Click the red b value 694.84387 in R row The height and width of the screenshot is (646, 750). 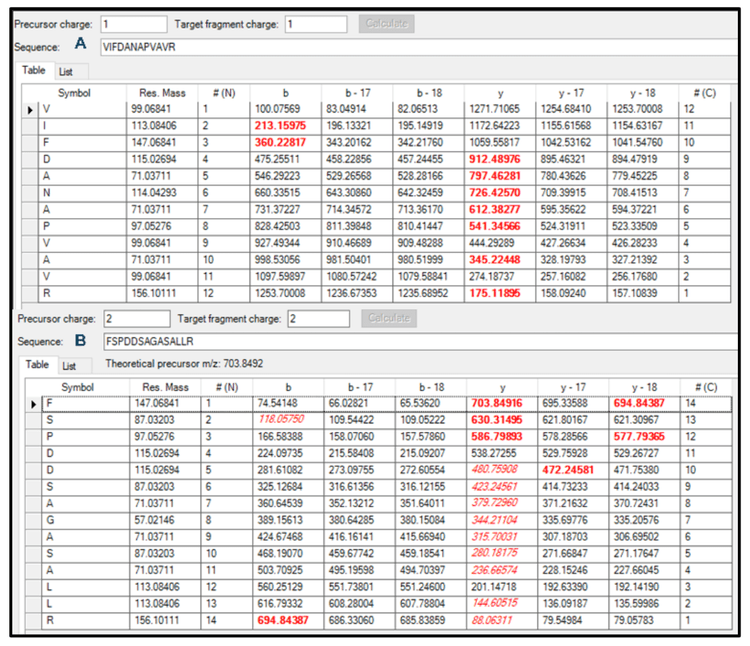(x=283, y=621)
